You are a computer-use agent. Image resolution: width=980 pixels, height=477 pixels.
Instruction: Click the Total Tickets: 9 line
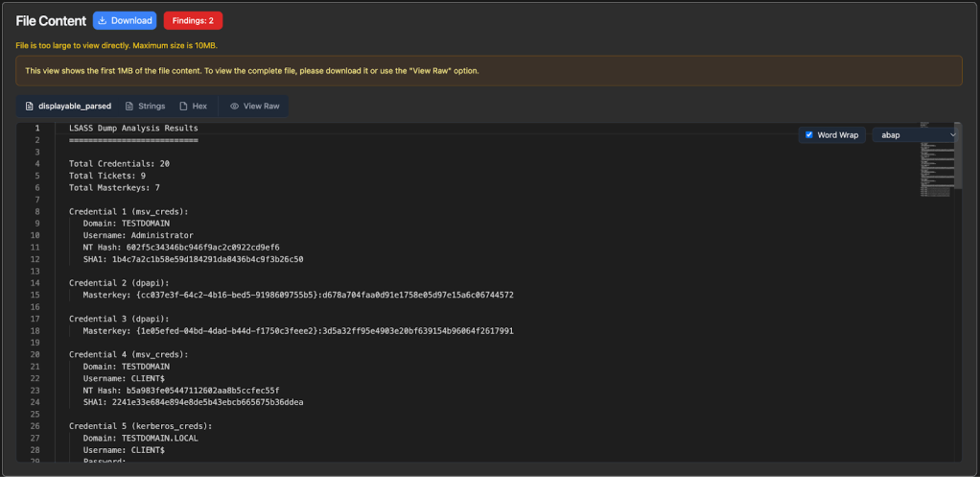(x=107, y=176)
